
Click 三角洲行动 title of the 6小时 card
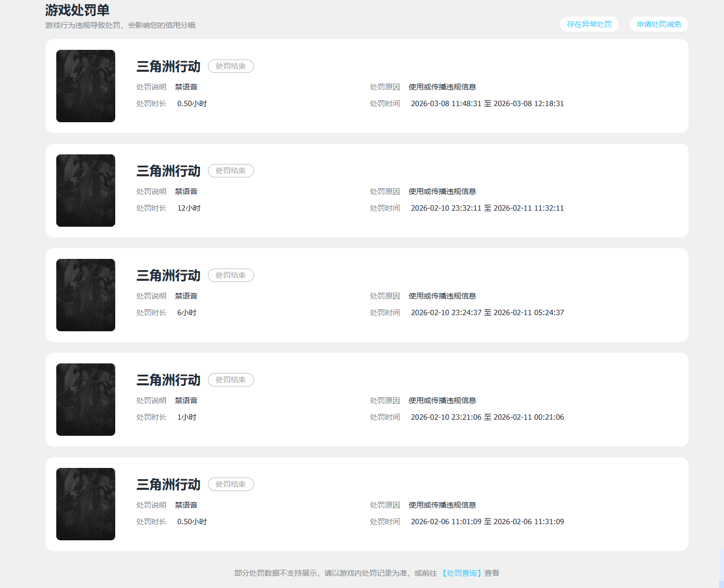pyautogui.click(x=168, y=276)
